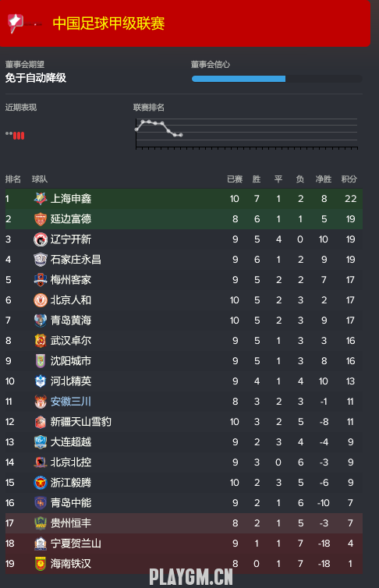
Task: Open 安徽三川 team name link
Action: (x=71, y=402)
